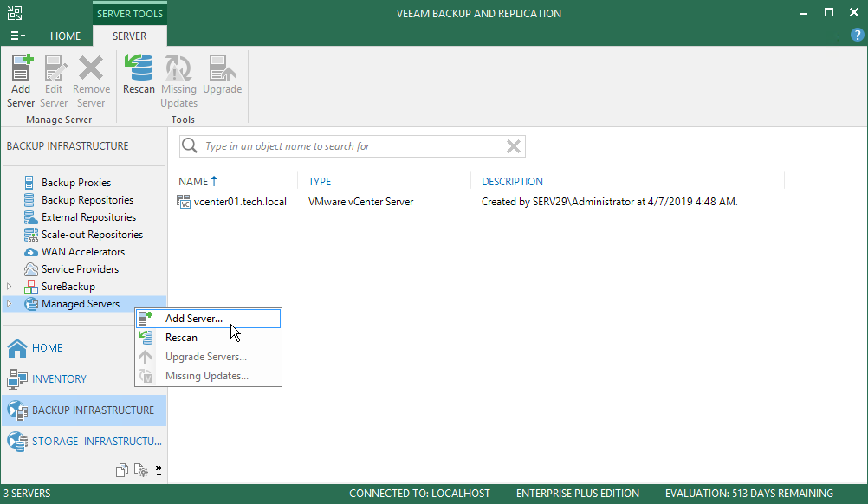Switch to the HOME ribbon tab

(x=65, y=36)
